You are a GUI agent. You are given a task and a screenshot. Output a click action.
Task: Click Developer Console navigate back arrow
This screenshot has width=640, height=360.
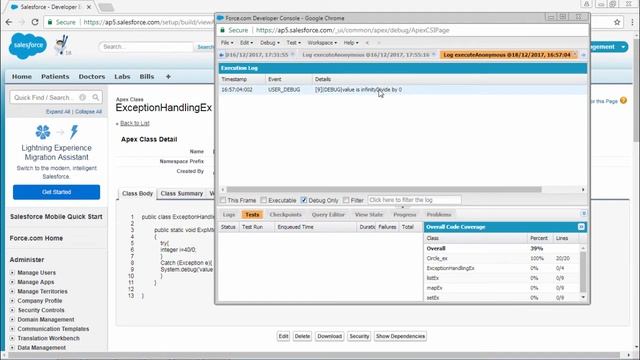click(x=367, y=42)
